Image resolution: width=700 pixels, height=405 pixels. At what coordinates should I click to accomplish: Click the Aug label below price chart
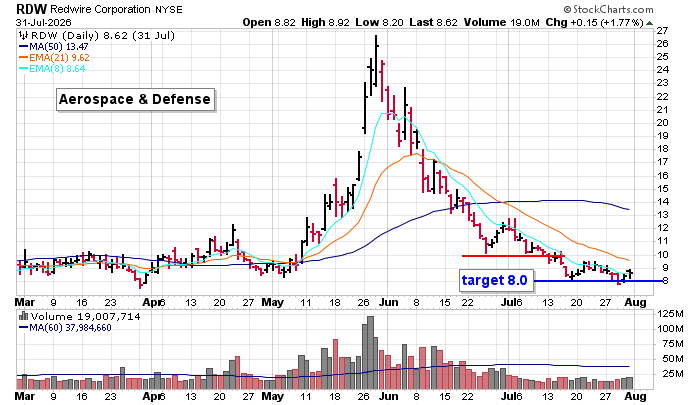635,302
